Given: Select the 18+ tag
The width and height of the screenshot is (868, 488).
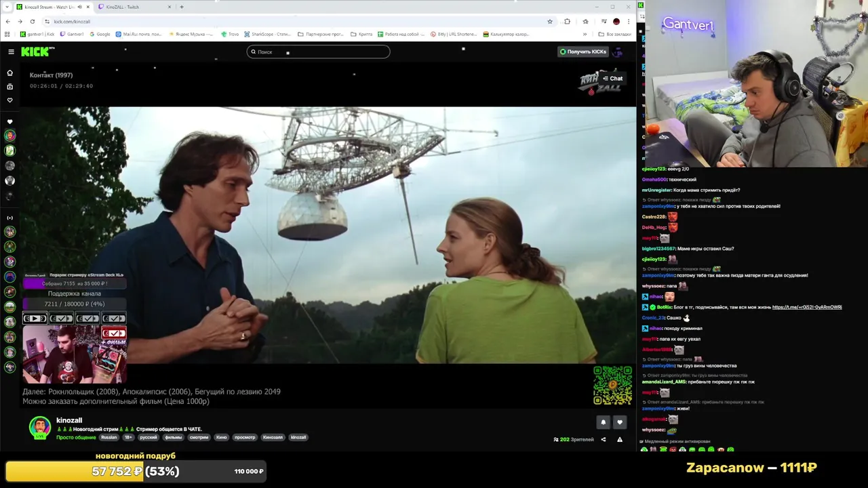Looking at the screenshot, I should 128,437.
